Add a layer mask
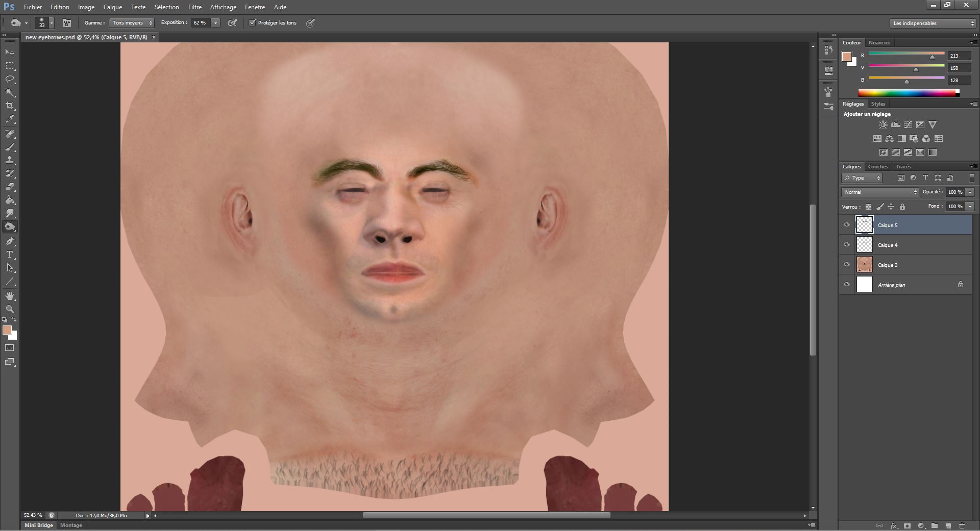980x531 pixels. pos(907,525)
